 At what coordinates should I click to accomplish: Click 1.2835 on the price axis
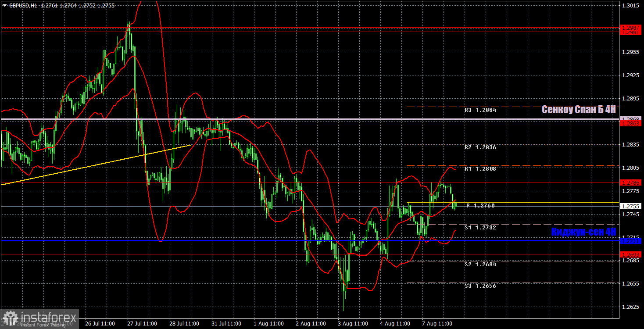[x=630, y=145]
